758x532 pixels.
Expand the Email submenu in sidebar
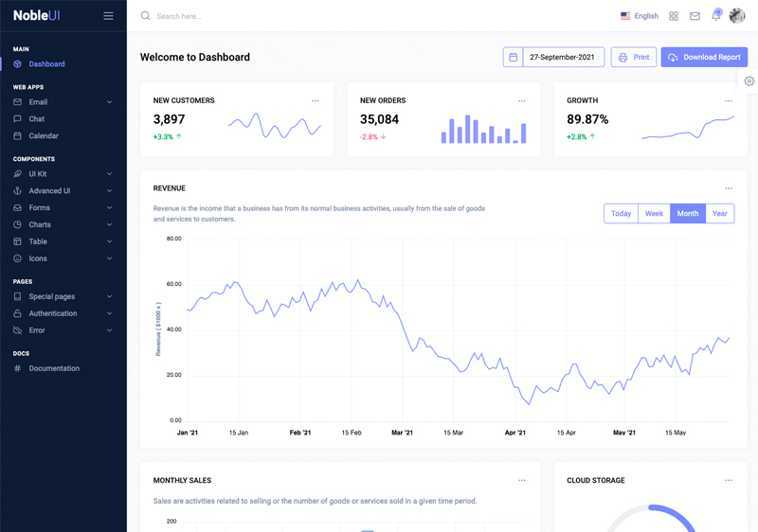63,102
